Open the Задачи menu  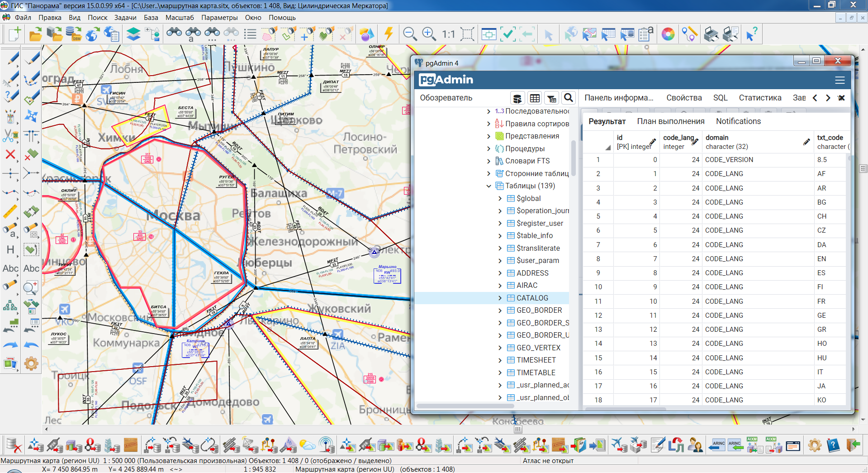coord(125,18)
